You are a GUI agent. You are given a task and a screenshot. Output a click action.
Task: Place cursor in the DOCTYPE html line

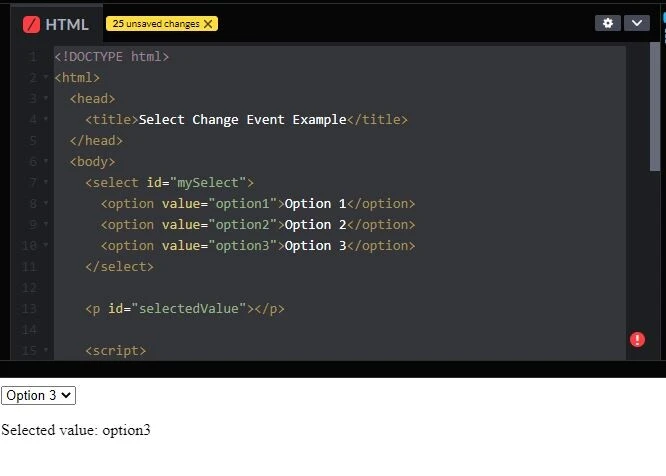point(111,57)
